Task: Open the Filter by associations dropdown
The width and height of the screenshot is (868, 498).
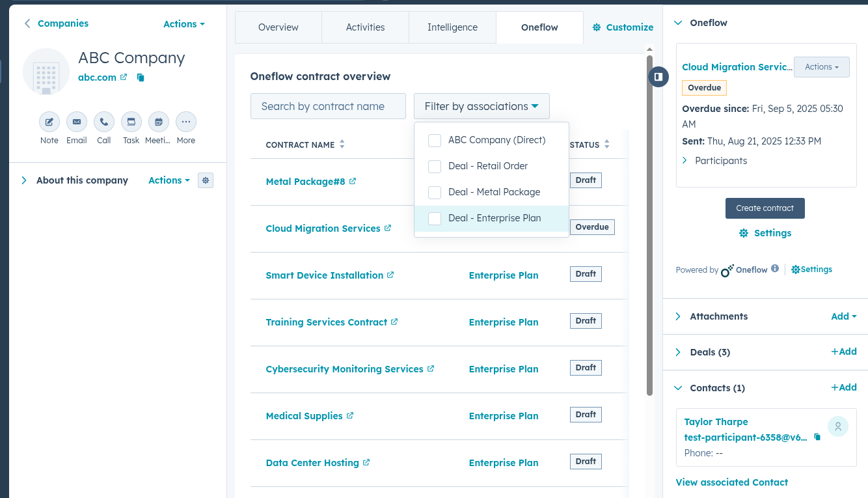Action: pos(481,106)
